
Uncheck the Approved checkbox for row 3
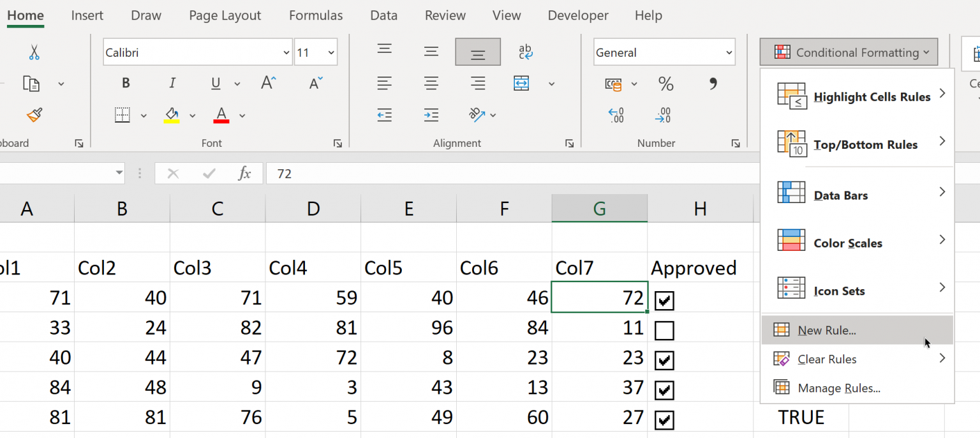664,360
